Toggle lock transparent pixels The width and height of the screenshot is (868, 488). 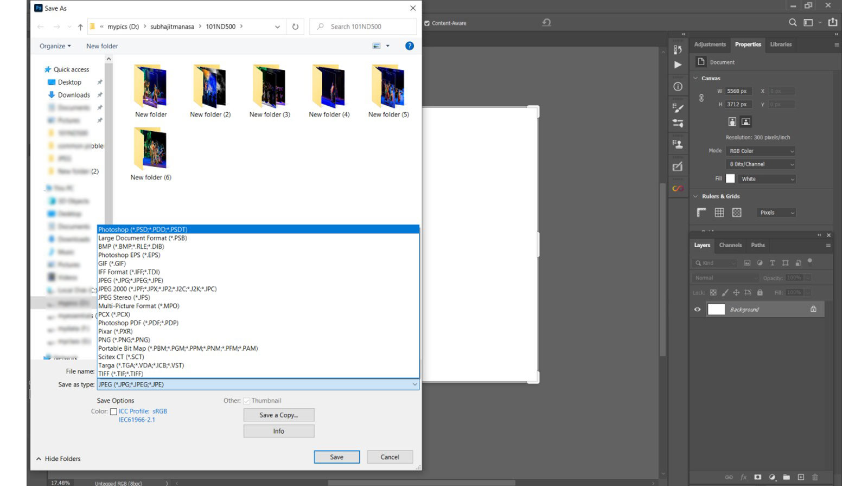pos(713,293)
